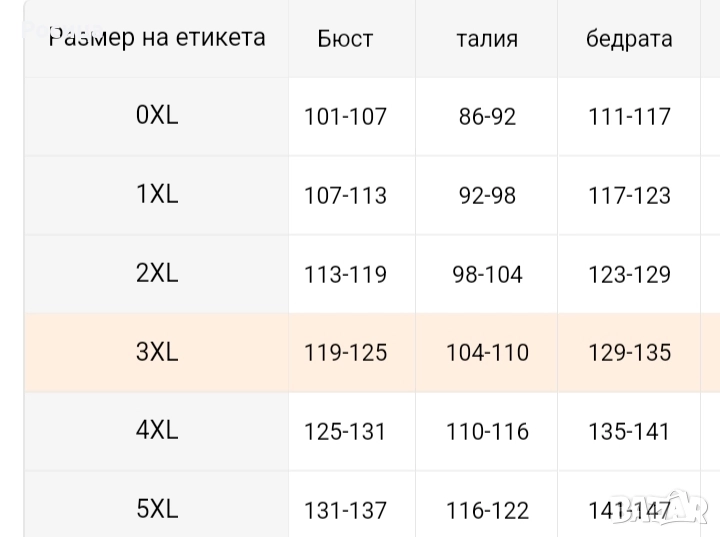Click the 101-107 bust measurement cell
Viewport: 720px width, 537px height.
[345, 116]
